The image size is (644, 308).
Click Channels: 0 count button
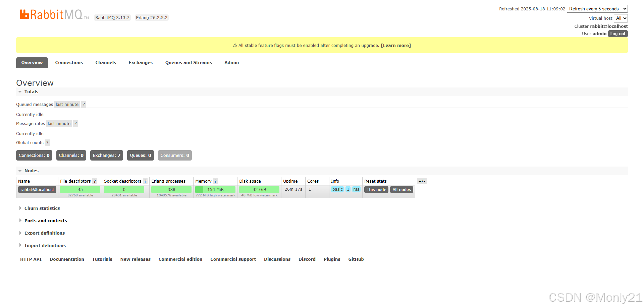point(71,156)
